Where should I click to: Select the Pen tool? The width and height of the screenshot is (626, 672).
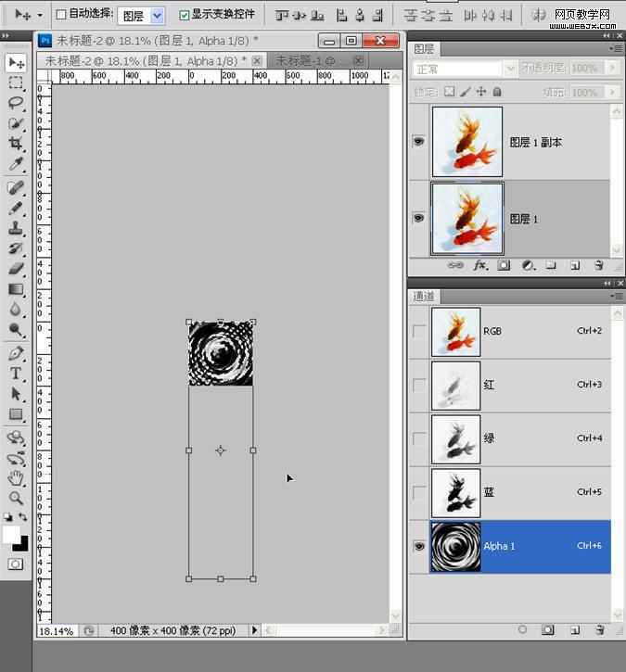tap(17, 353)
